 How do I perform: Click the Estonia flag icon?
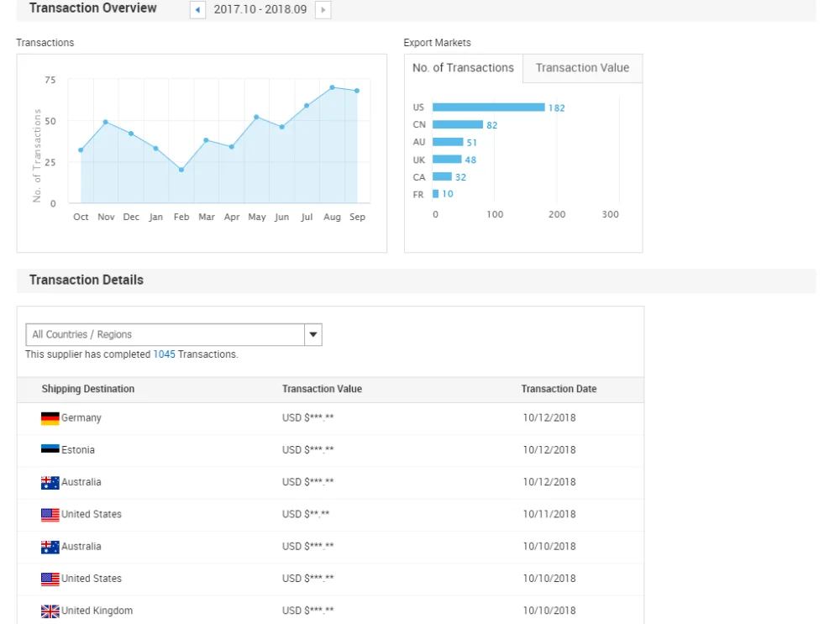(50, 450)
